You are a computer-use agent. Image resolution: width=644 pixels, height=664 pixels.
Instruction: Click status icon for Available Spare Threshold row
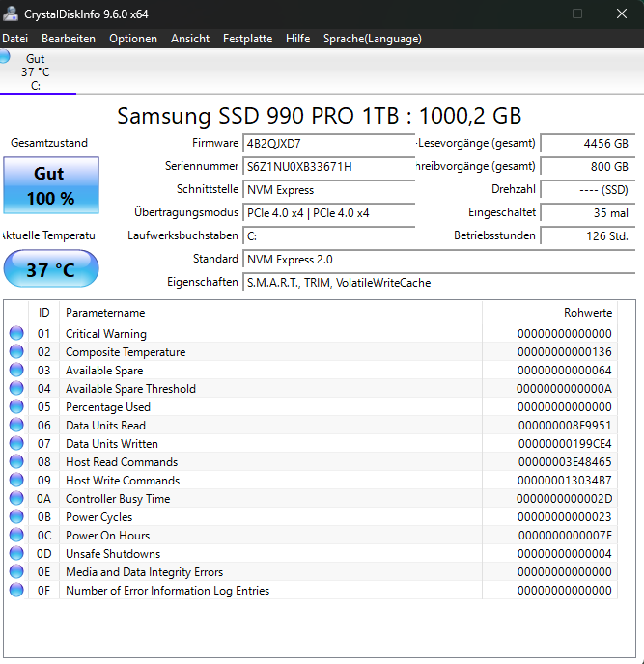coord(16,388)
